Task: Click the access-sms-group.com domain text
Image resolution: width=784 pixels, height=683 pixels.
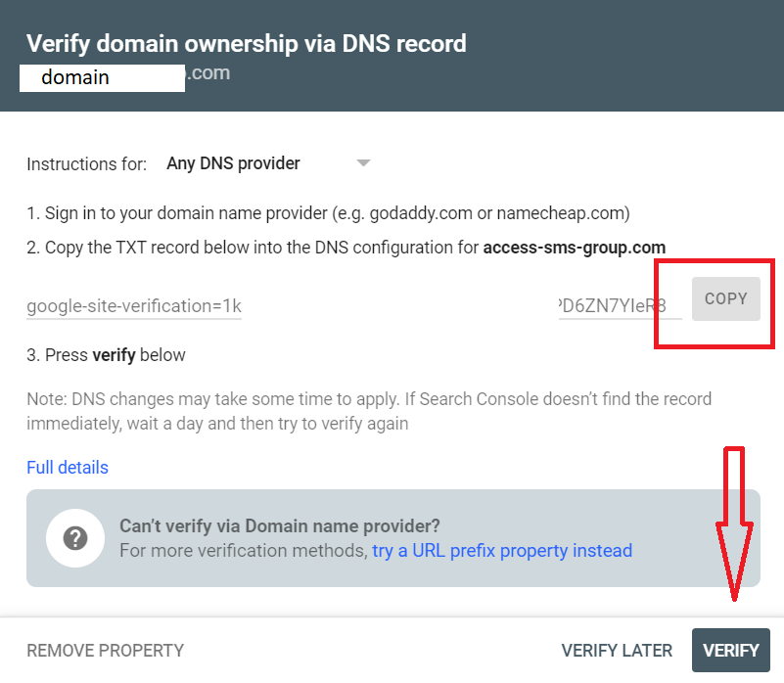Action: coord(574,248)
